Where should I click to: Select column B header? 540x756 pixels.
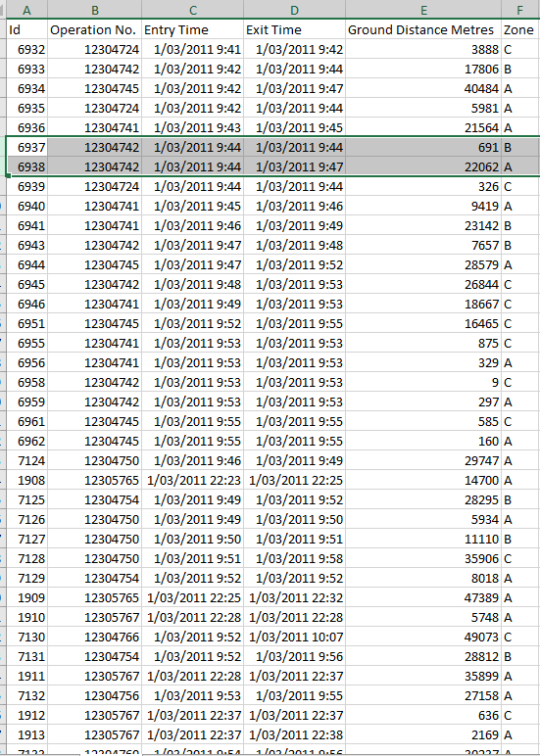(95, 9)
